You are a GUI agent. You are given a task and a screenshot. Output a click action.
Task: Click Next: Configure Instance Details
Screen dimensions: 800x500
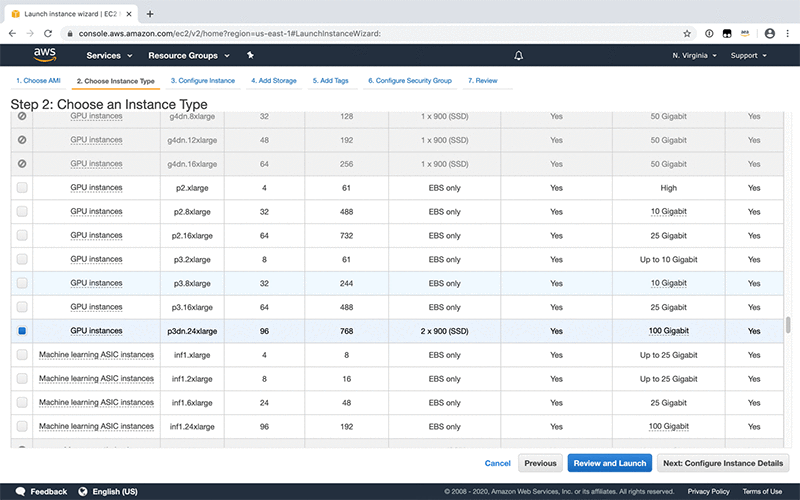(x=723, y=463)
